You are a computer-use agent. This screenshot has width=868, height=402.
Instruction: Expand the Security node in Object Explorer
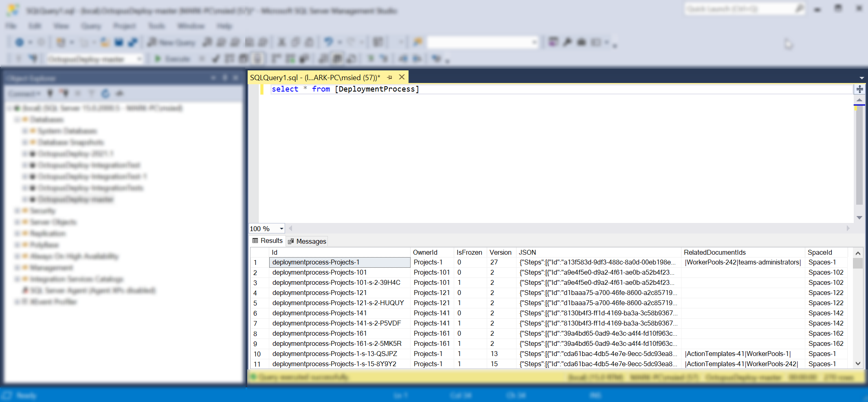[x=17, y=210]
